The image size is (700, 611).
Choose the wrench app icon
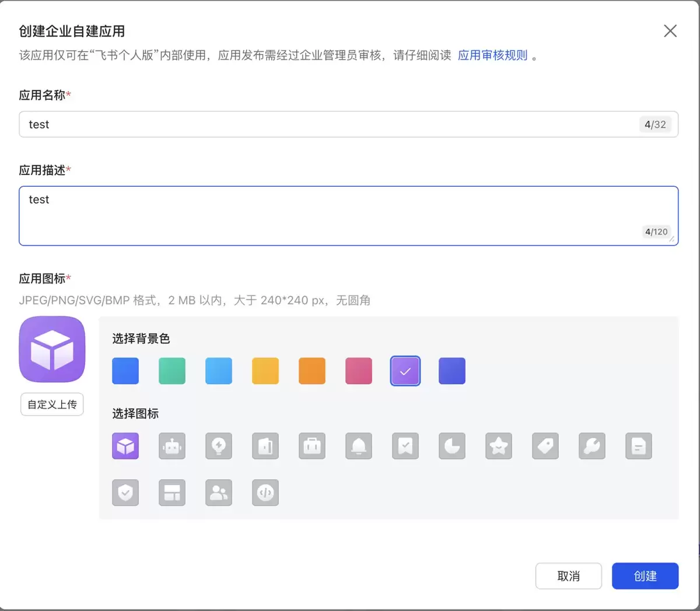click(592, 446)
